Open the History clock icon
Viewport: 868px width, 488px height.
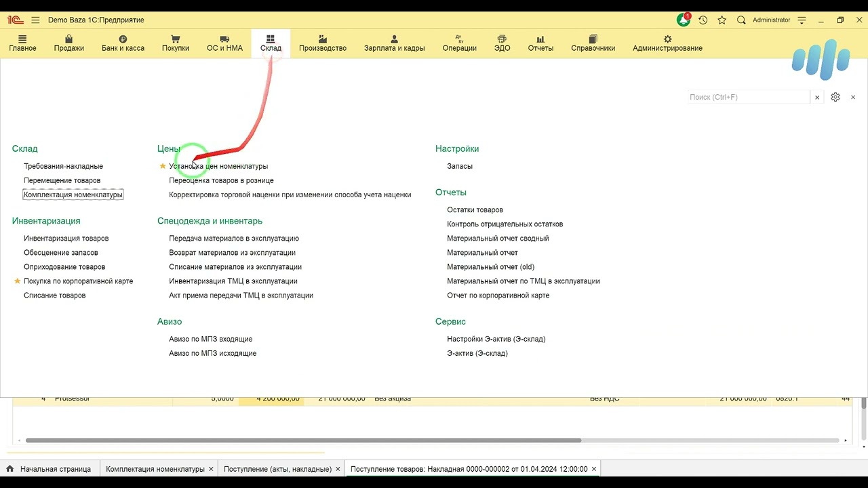(703, 20)
